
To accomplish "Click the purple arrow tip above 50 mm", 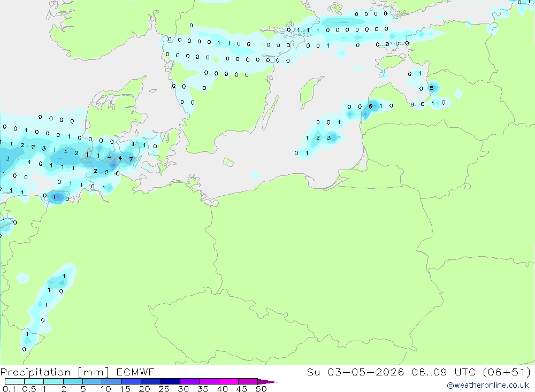I will click(267, 382).
